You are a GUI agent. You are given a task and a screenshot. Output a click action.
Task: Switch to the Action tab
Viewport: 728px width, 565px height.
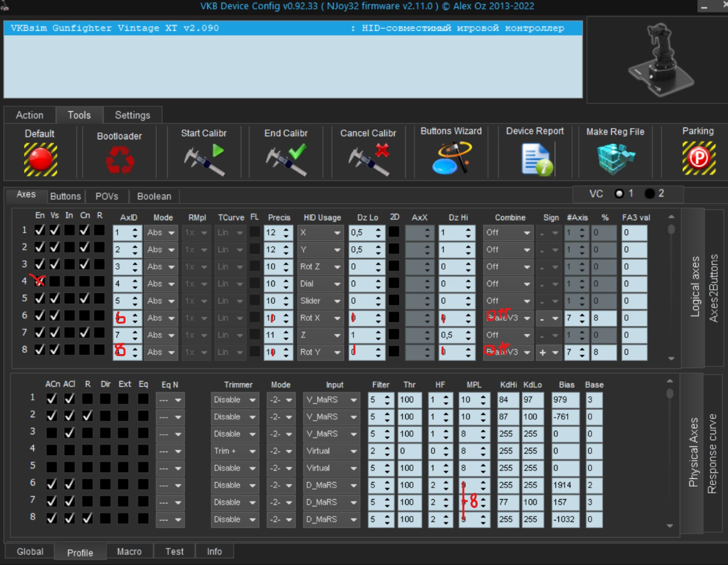(x=30, y=115)
